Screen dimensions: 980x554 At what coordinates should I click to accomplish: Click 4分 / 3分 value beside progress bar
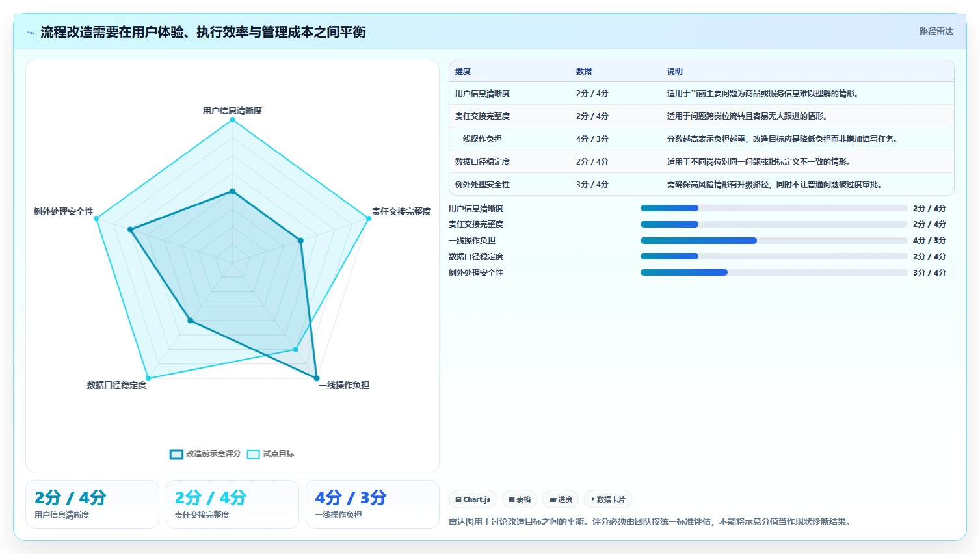pos(929,241)
